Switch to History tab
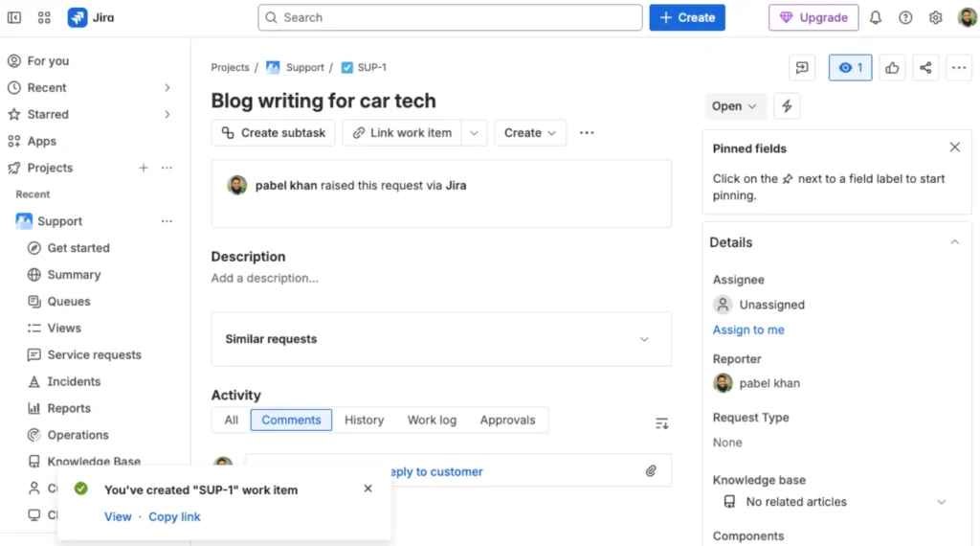 click(x=365, y=421)
